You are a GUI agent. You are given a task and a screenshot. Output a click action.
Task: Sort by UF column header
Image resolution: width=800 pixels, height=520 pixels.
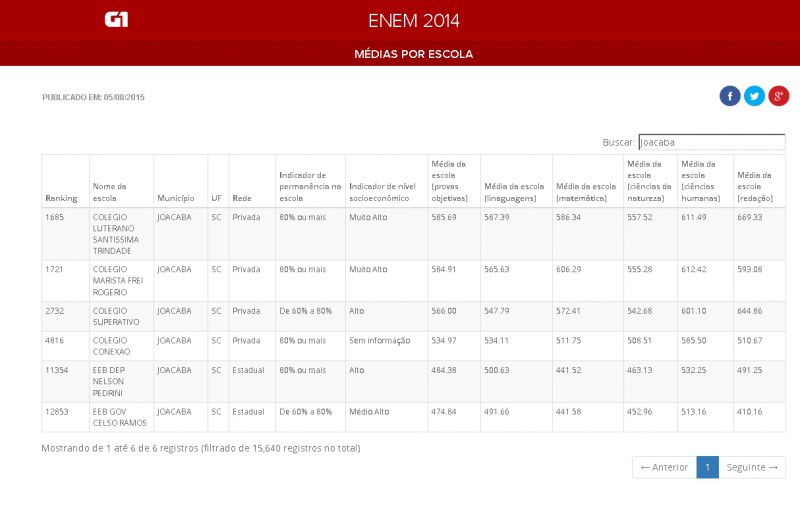[x=216, y=198]
